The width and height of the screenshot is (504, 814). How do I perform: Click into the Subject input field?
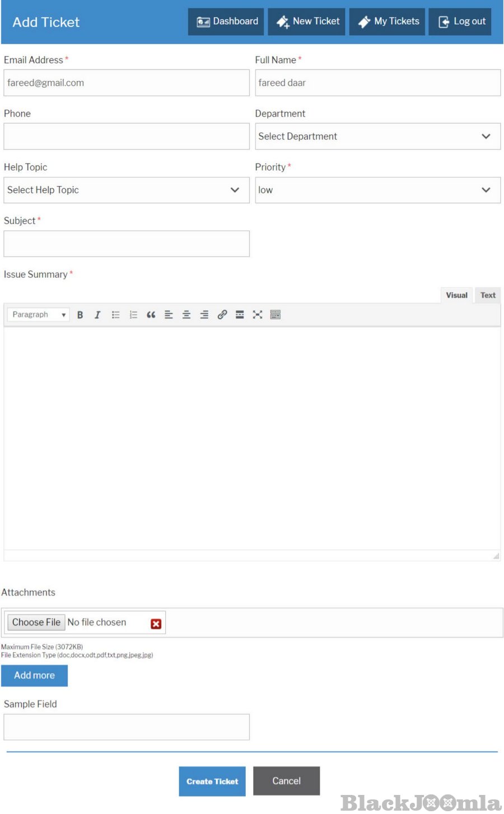127,244
